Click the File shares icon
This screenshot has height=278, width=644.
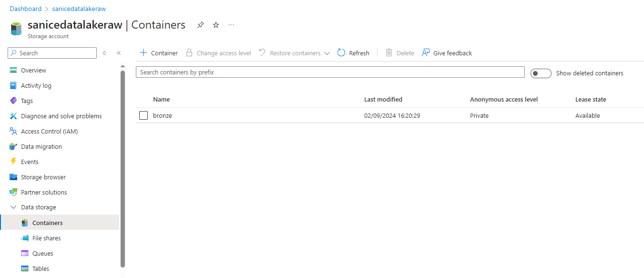25,238
